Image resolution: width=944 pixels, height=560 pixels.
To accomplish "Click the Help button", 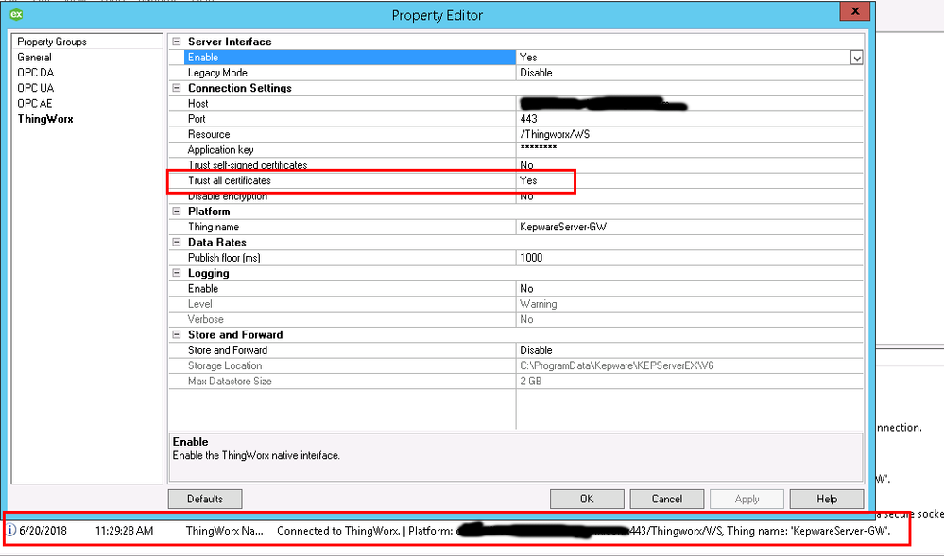I will (x=827, y=499).
